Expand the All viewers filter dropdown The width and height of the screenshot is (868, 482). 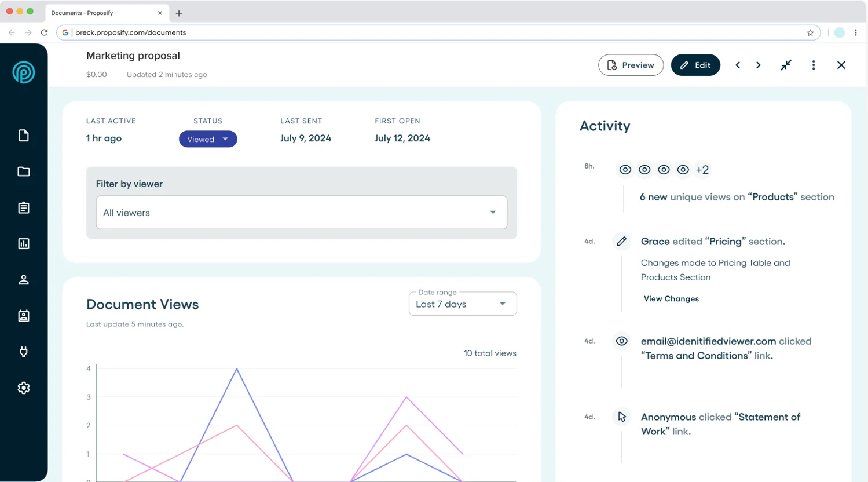coord(302,213)
